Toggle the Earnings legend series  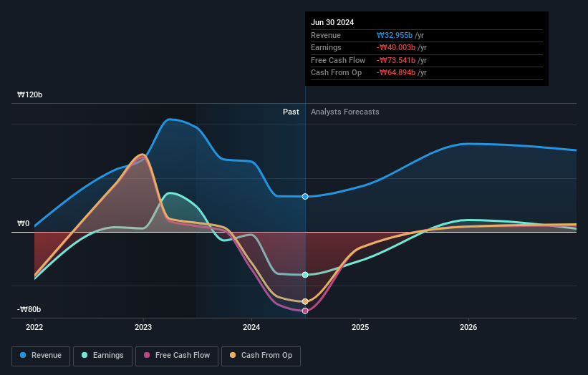tap(102, 356)
